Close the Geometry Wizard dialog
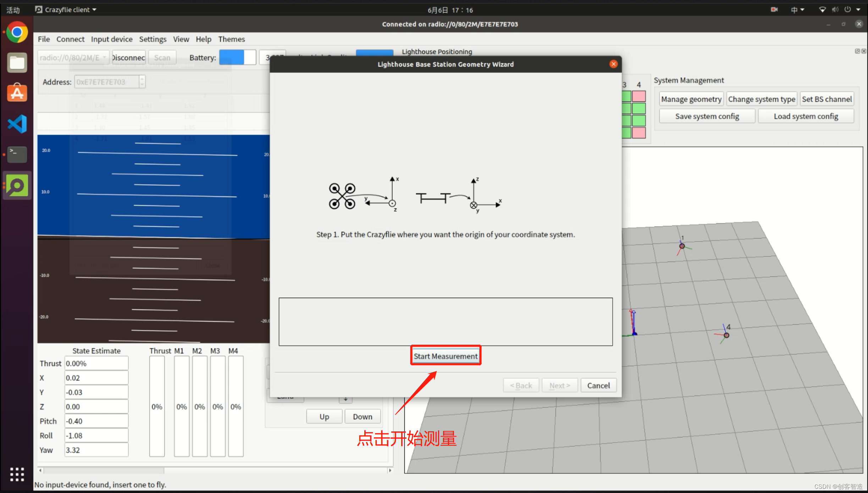Screen dimensions: 868x493 point(613,64)
